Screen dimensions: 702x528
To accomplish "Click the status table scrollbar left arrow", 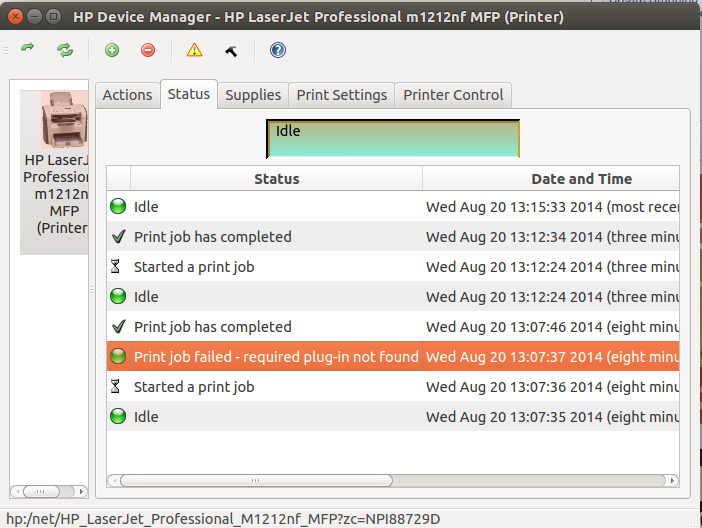I will tap(115, 481).
